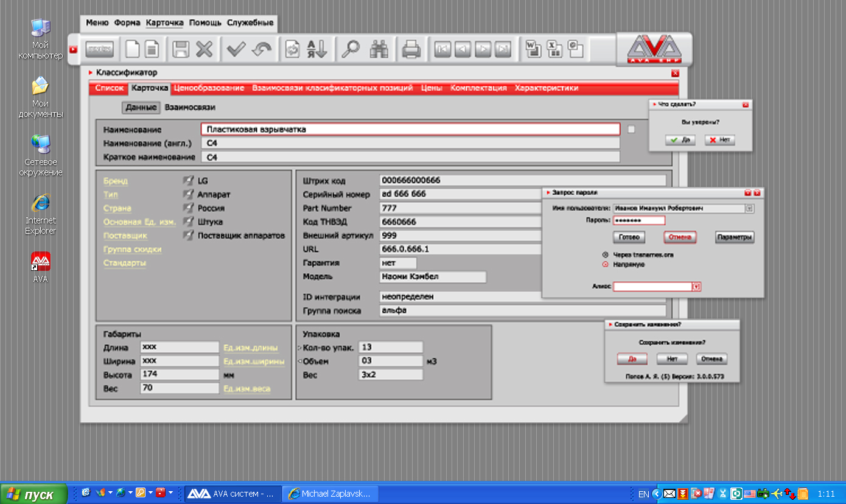Select the "Через" connection radio button
This screenshot has width=846, height=504.
click(605, 255)
